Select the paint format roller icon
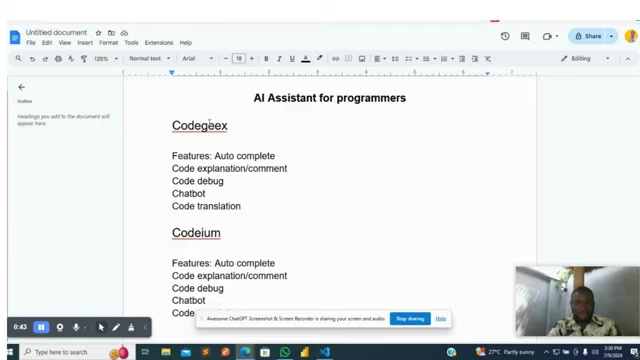This screenshot has width=640, height=360. 84,59
